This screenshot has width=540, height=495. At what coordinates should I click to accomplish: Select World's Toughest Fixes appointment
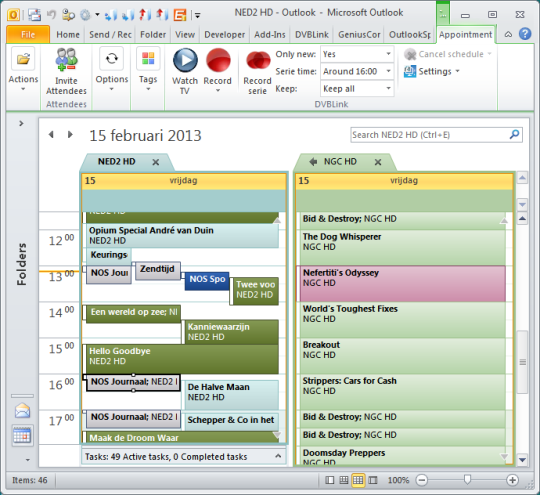(x=402, y=319)
